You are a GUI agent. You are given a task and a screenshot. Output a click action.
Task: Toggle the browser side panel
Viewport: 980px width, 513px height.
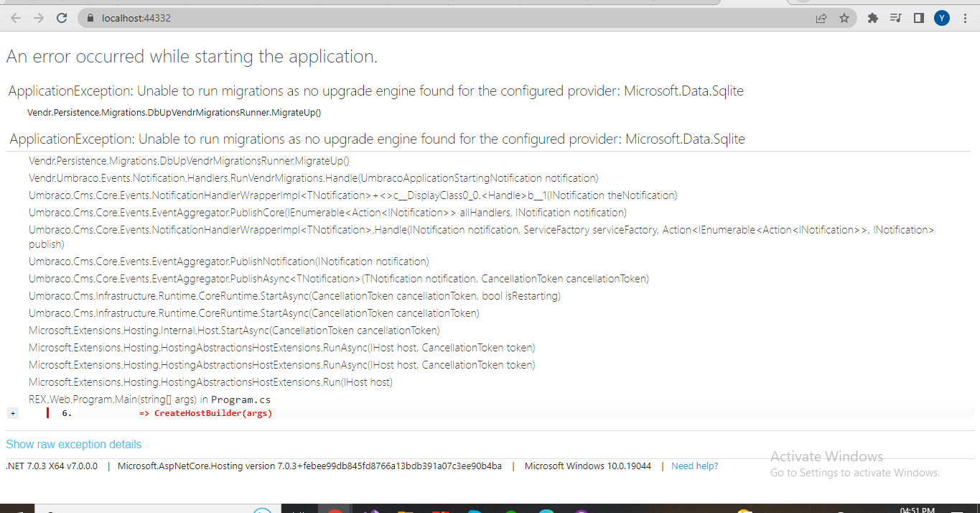pos(918,18)
